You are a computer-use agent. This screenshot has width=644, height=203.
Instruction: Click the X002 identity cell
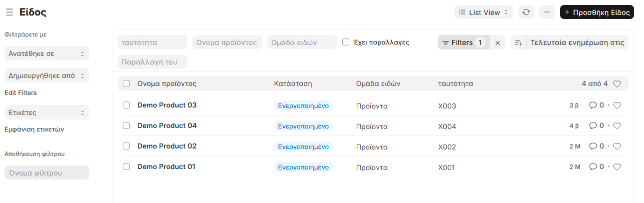[x=447, y=147]
